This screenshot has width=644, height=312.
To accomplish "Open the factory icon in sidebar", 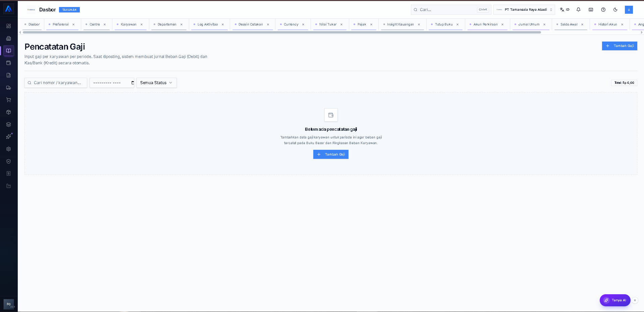I will click(x=9, y=186).
